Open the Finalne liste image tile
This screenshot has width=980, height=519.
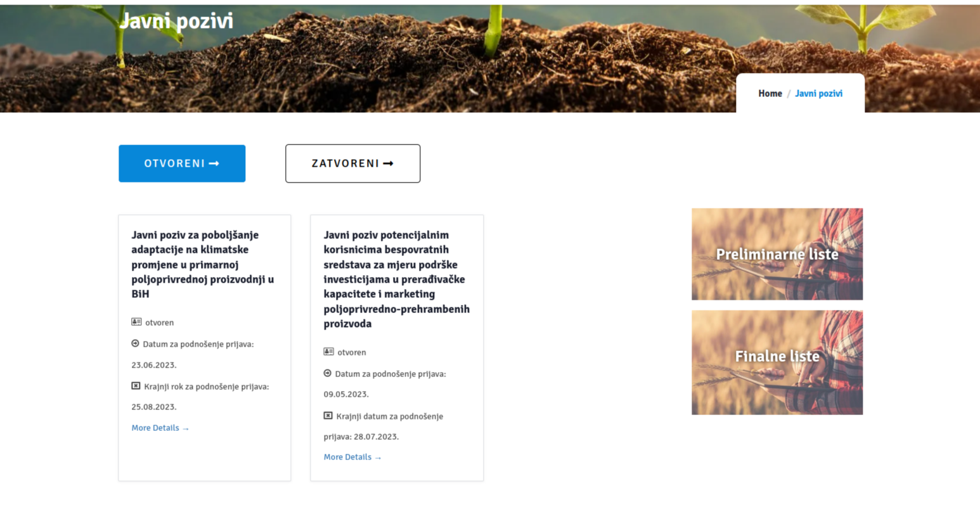point(777,362)
